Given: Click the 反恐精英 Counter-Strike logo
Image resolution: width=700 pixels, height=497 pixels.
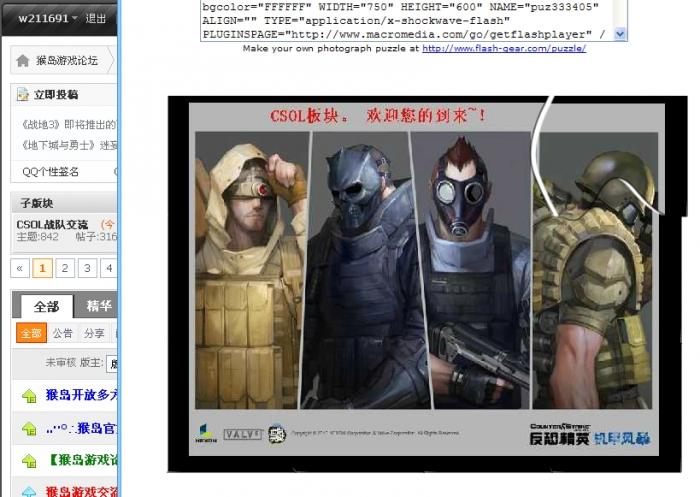Looking at the screenshot, I should (x=559, y=434).
